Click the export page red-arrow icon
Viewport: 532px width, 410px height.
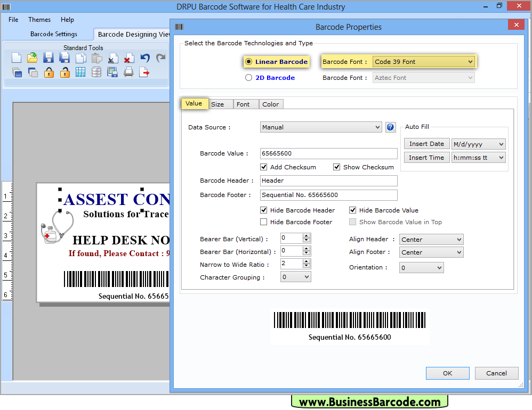click(144, 72)
